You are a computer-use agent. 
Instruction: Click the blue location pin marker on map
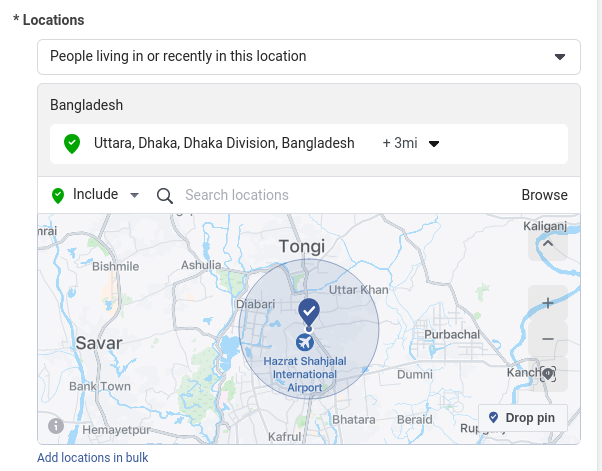tap(309, 310)
